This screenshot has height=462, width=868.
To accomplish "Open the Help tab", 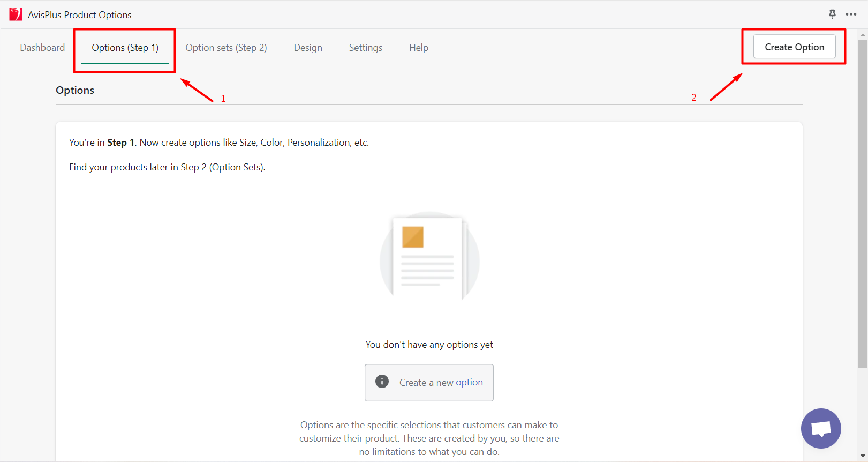I will coord(419,48).
